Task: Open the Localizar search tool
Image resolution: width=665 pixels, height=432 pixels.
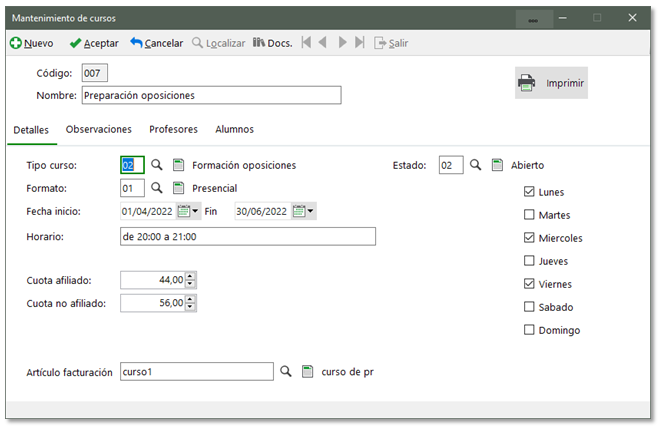Action: pos(218,43)
